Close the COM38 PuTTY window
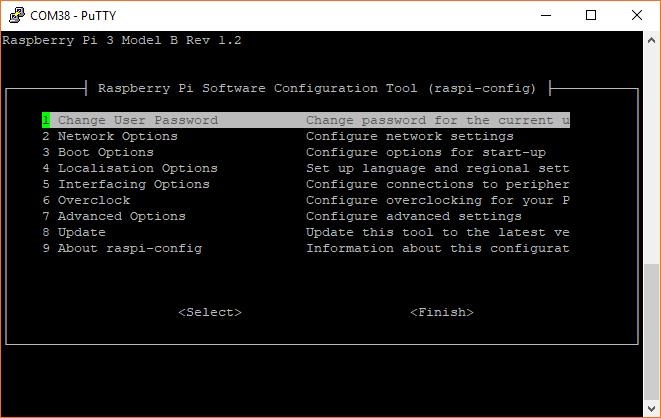 coord(637,16)
